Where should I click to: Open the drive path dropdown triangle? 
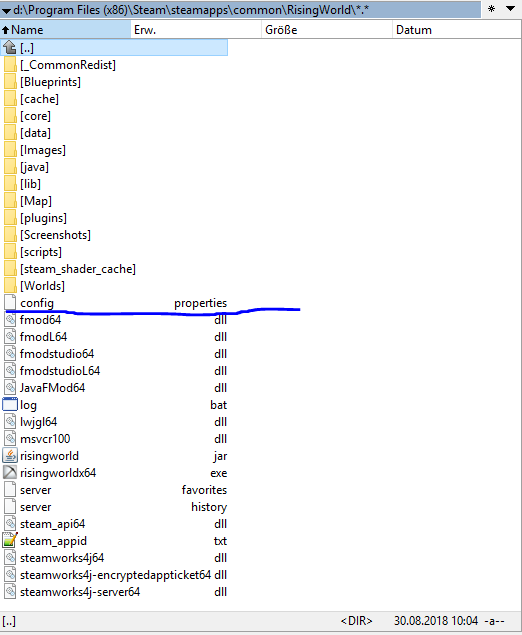coord(6,11)
